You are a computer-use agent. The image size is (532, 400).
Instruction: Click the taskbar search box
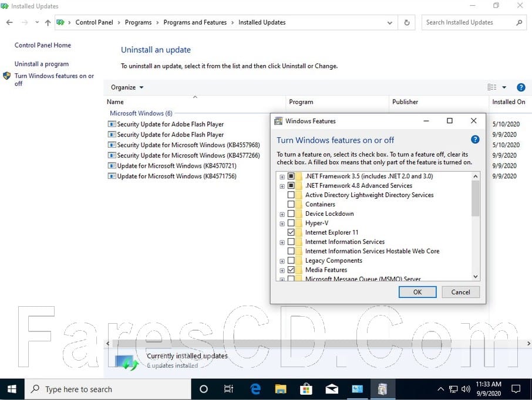tap(107, 389)
